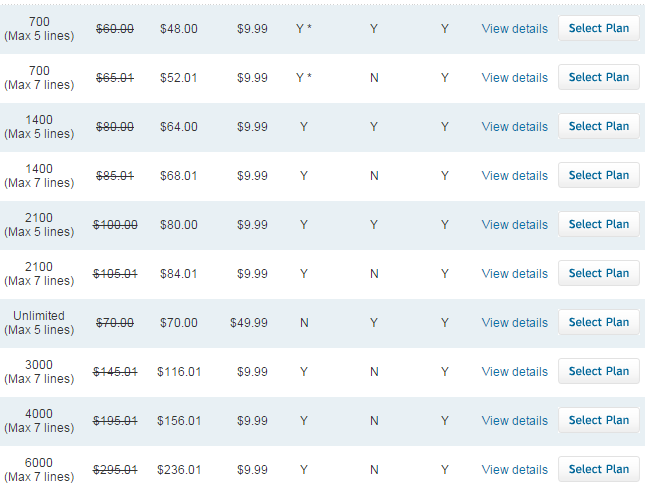View details for the $236.01 plan
Screen dimensions: 658x489
(514, 470)
